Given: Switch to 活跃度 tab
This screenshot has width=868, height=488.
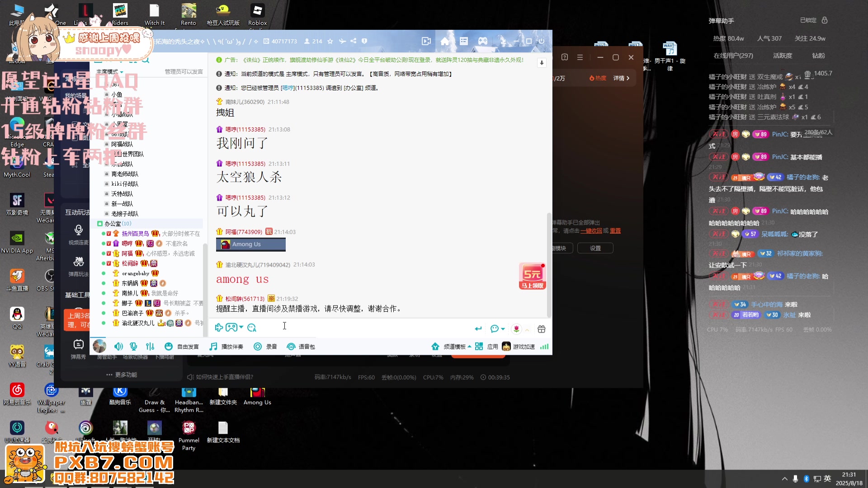Looking at the screenshot, I should click(783, 56).
